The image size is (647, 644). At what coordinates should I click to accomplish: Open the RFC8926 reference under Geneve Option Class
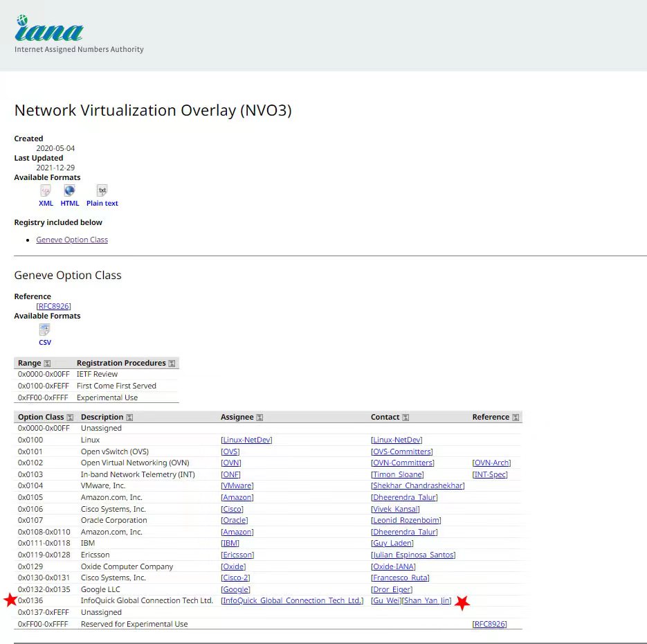pyautogui.click(x=53, y=306)
